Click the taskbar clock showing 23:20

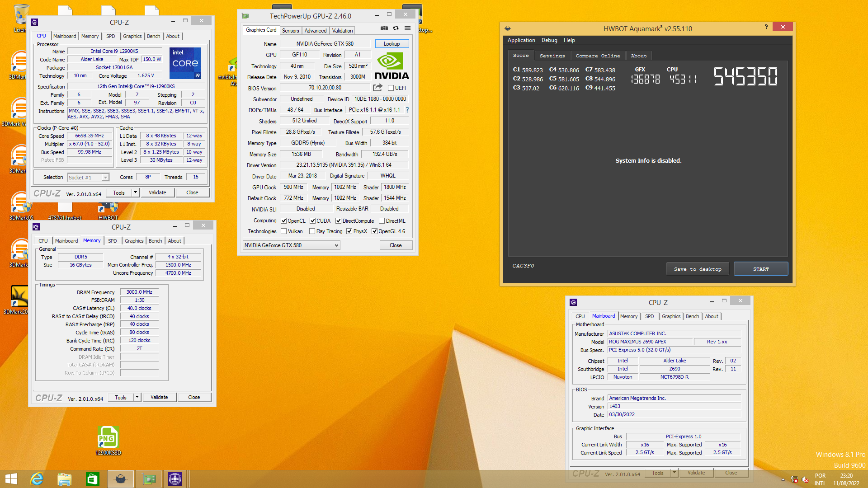coord(846,476)
